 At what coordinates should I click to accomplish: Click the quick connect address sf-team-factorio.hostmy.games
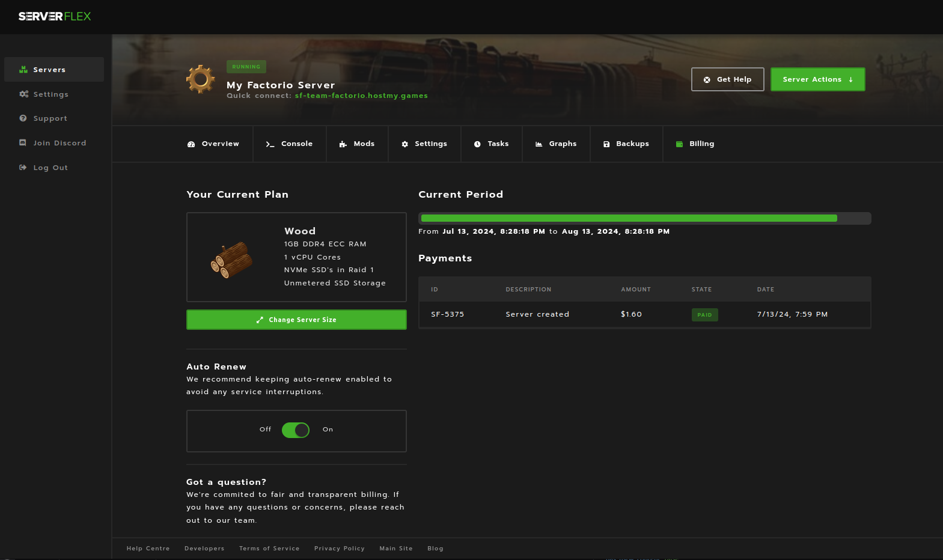point(361,96)
